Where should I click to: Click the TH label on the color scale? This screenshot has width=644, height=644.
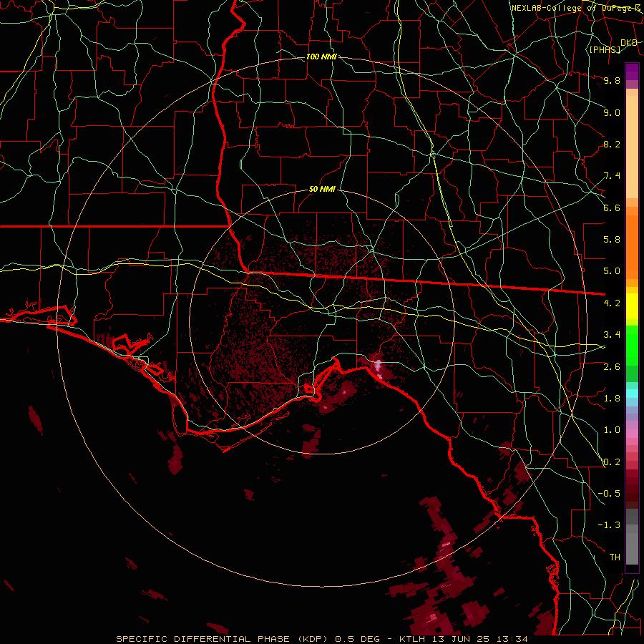615,557
